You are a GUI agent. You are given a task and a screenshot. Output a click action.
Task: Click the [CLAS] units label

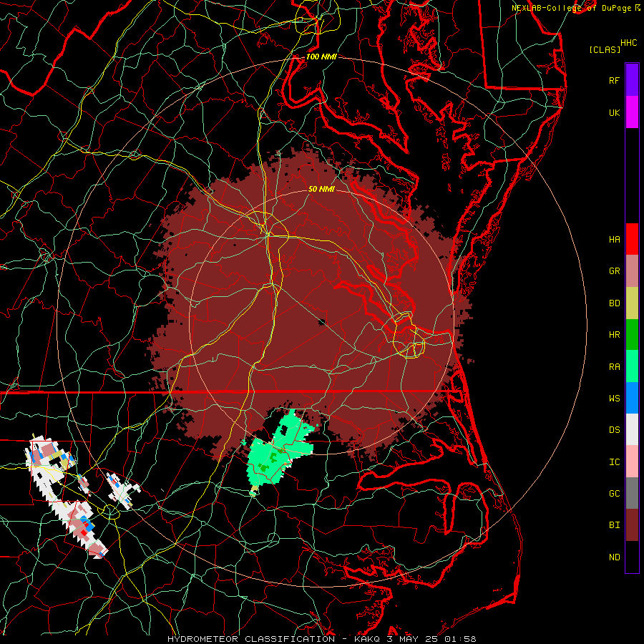click(x=605, y=49)
